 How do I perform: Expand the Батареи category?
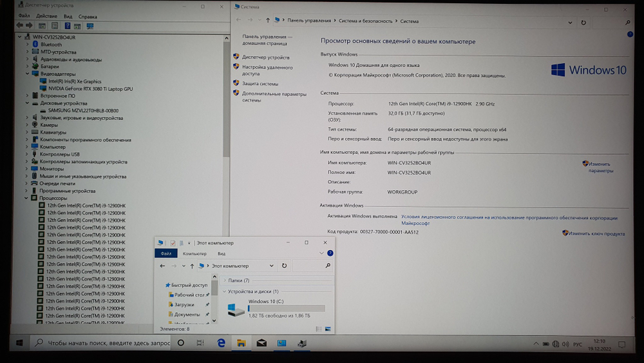point(28,66)
